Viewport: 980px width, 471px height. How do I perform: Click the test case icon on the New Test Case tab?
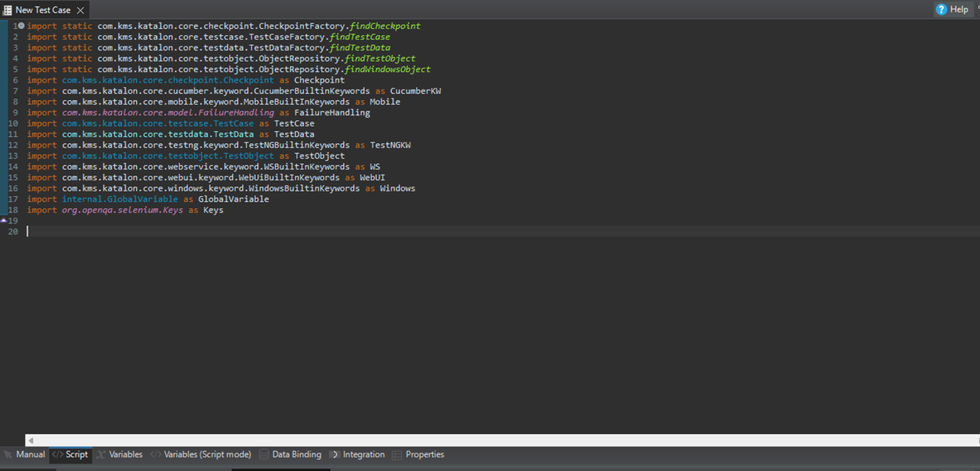(x=7, y=10)
